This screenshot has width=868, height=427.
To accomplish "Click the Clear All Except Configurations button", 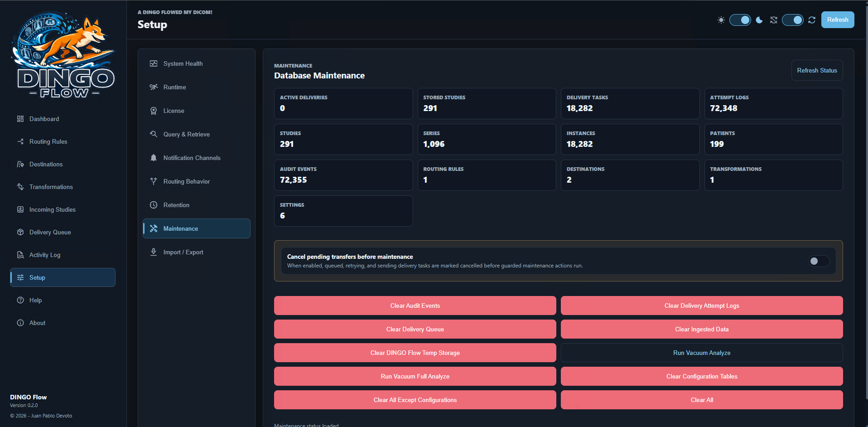I will [415, 400].
